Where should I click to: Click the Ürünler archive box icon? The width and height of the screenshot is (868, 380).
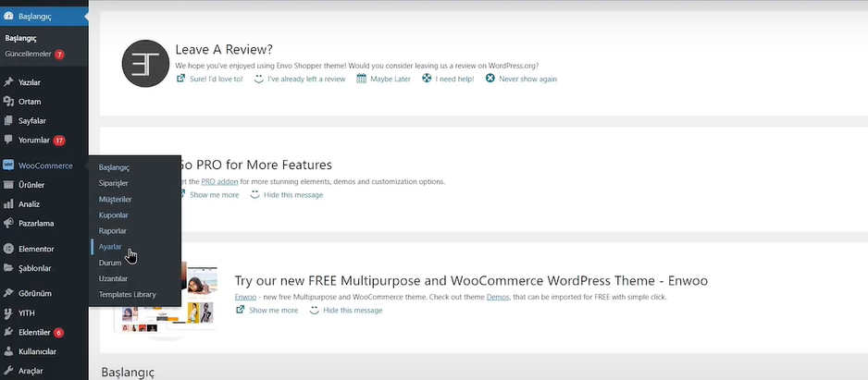pos(8,185)
